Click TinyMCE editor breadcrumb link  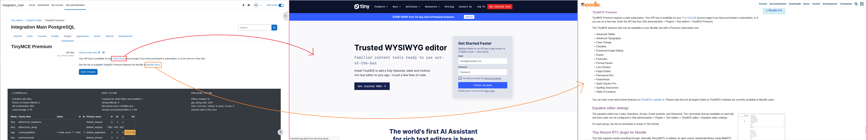pyautogui.click(x=34, y=20)
